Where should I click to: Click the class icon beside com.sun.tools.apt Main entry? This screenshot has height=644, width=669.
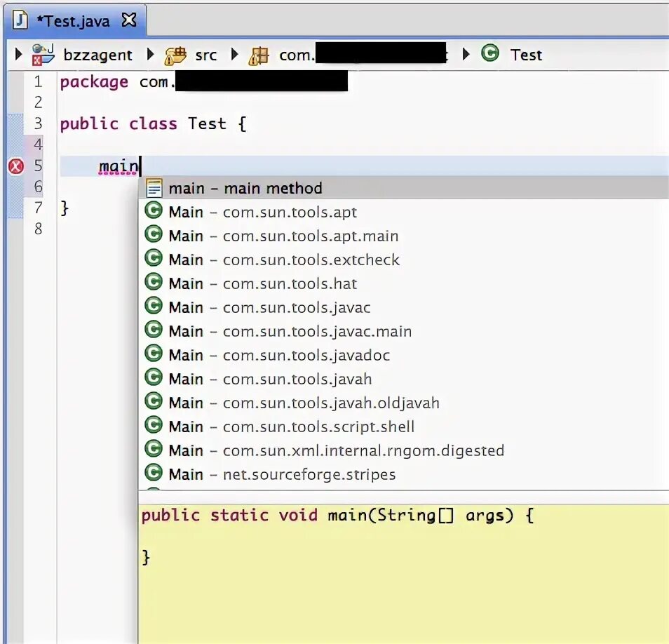coord(153,212)
